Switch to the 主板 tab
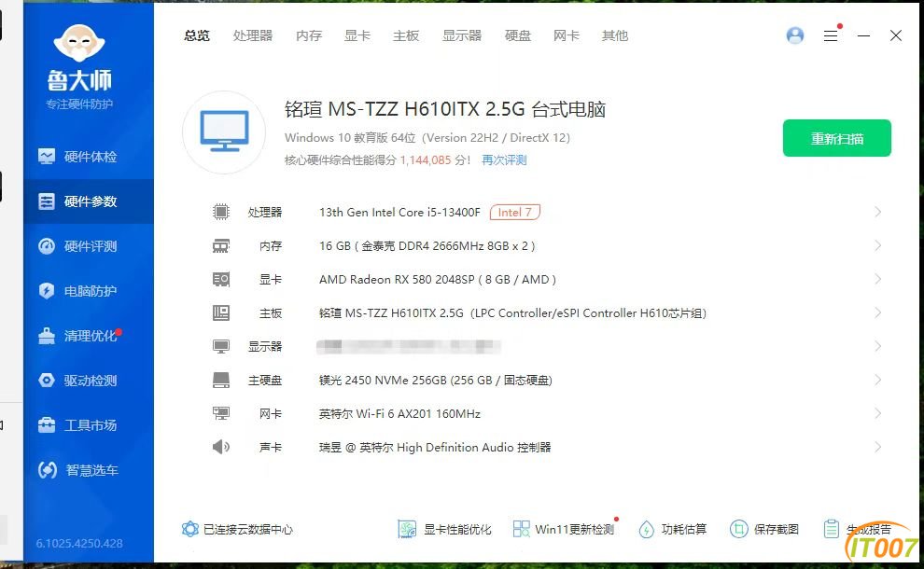Image resolution: width=924 pixels, height=569 pixels. [x=406, y=36]
